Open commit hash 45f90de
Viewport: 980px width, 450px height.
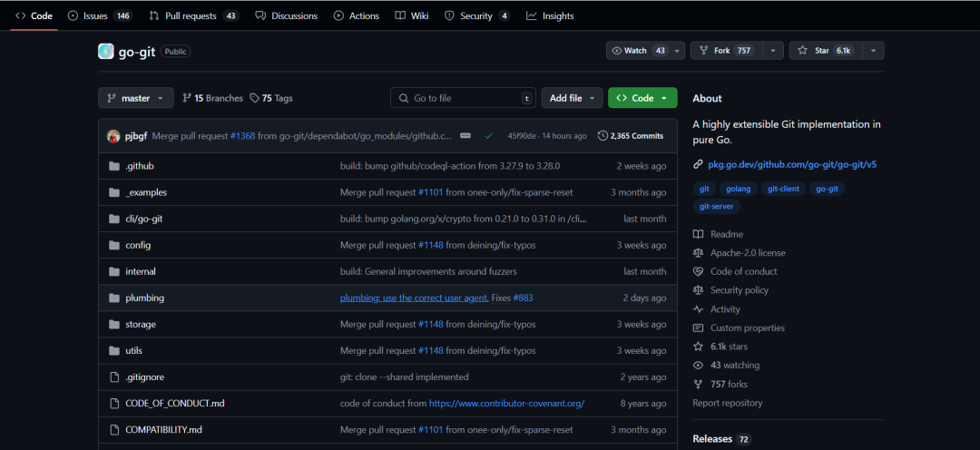pos(521,135)
